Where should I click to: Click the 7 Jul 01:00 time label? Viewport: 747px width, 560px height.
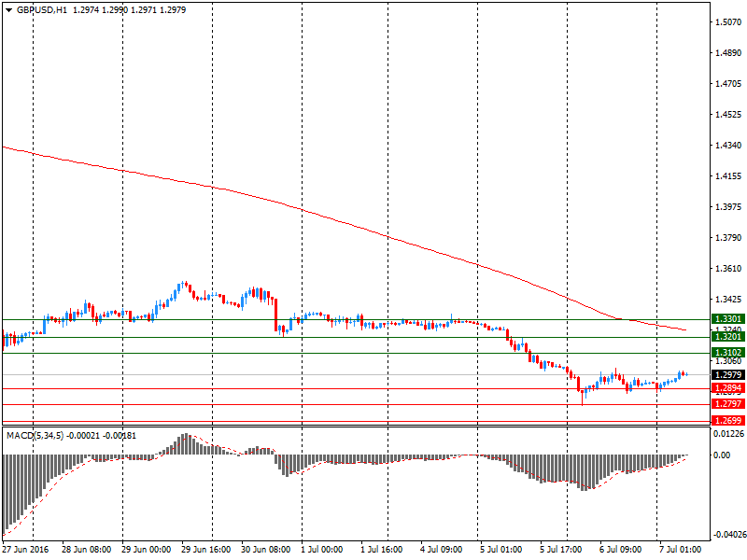click(x=681, y=550)
